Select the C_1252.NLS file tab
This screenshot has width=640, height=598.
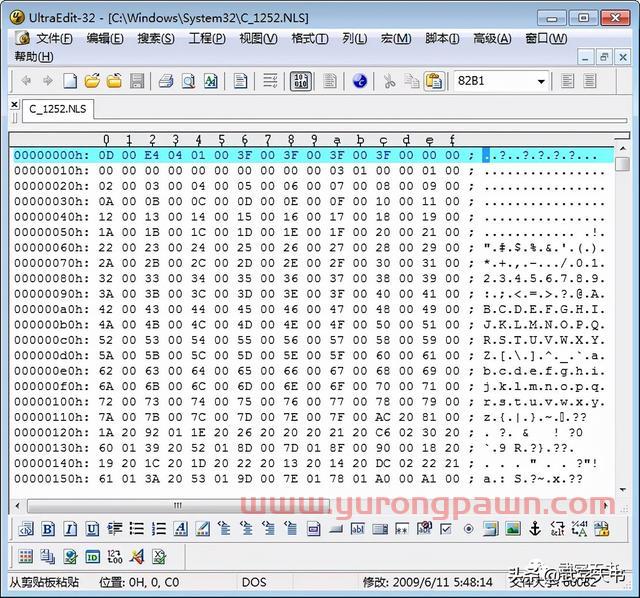click(58, 109)
